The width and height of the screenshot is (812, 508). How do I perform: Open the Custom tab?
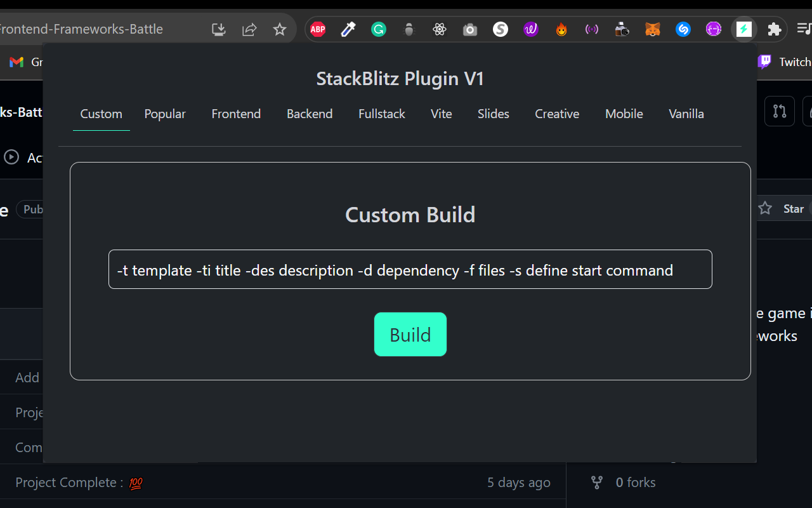pos(101,114)
